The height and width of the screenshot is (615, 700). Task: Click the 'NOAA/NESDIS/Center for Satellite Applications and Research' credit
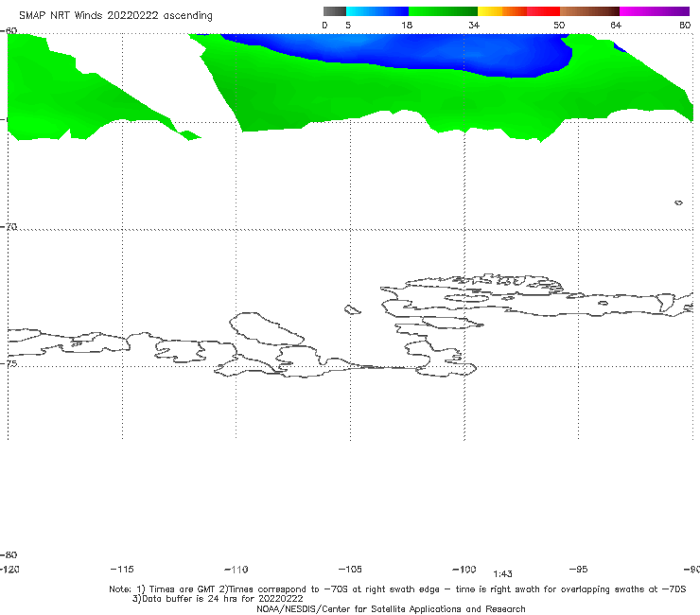pyautogui.click(x=391, y=608)
